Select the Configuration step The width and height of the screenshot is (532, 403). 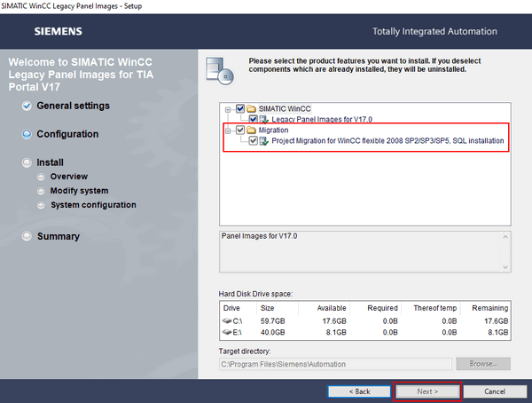pyautogui.click(x=67, y=134)
